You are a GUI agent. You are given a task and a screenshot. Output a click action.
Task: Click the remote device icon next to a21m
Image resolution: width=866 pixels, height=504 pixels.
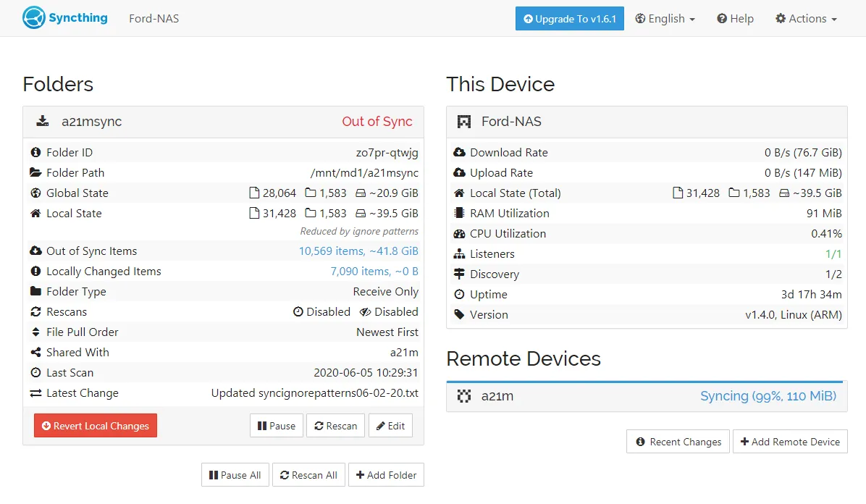point(463,397)
